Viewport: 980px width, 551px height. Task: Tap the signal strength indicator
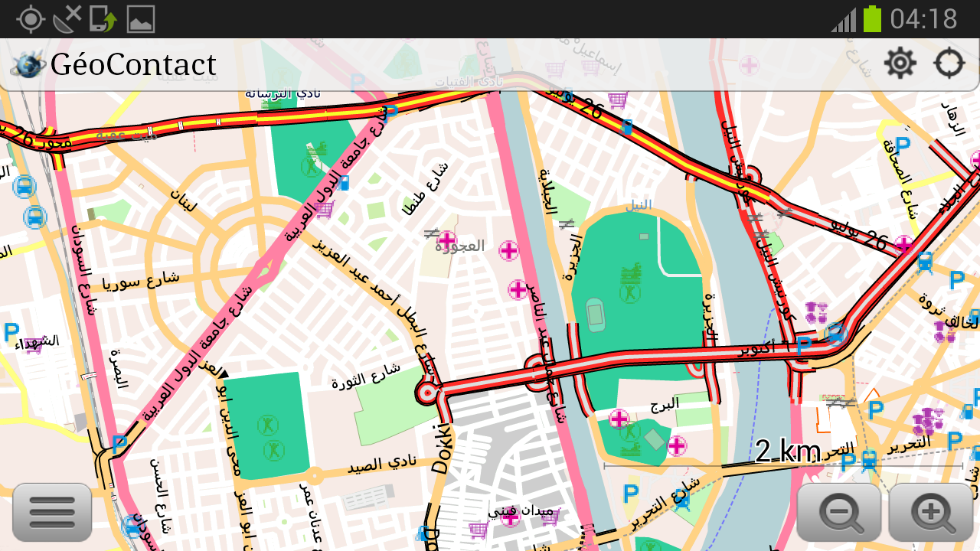[844, 19]
